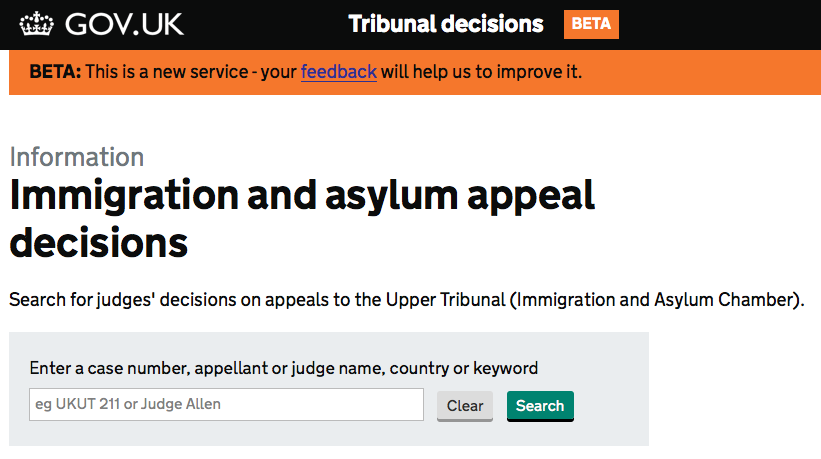Select the 'Information' caption above heading

point(77,157)
